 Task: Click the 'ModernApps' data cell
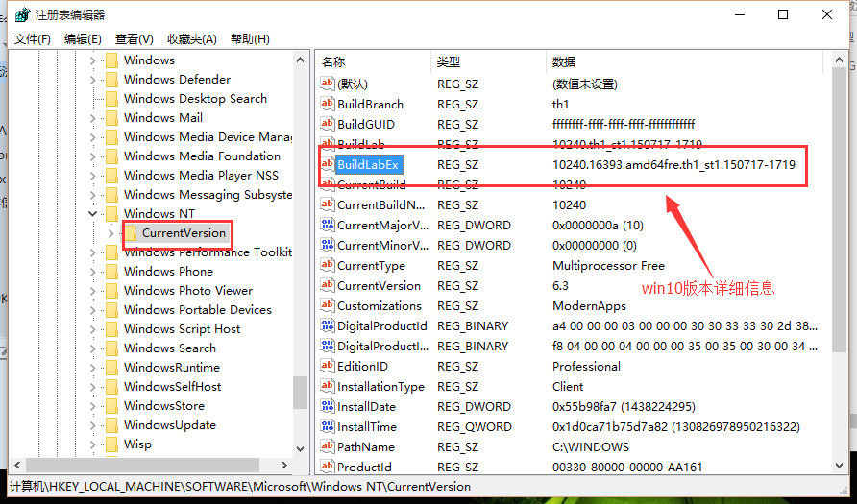[589, 306]
